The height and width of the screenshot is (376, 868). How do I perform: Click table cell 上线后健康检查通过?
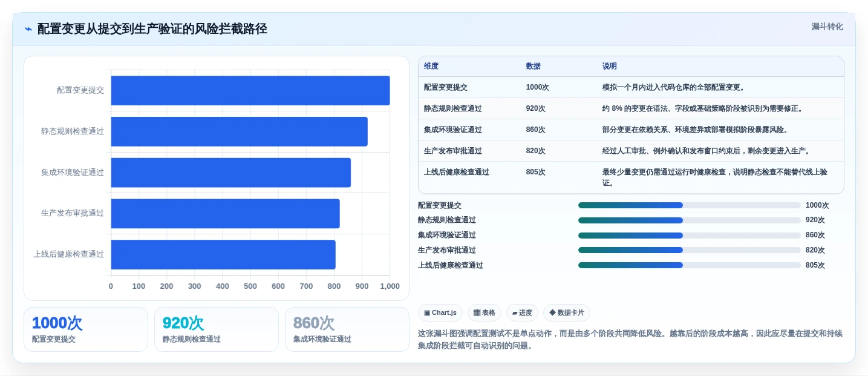click(457, 172)
